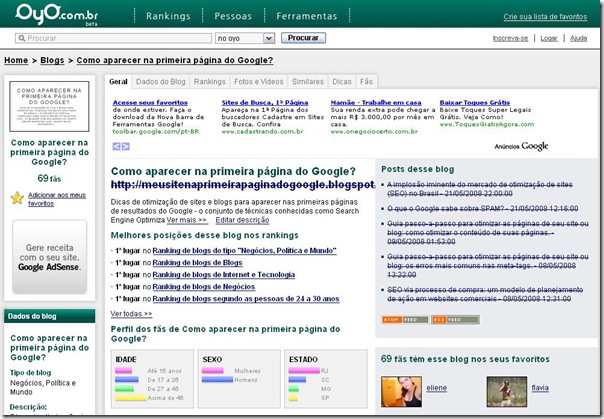Open the Atom feed badge

click(x=405, y=320)
